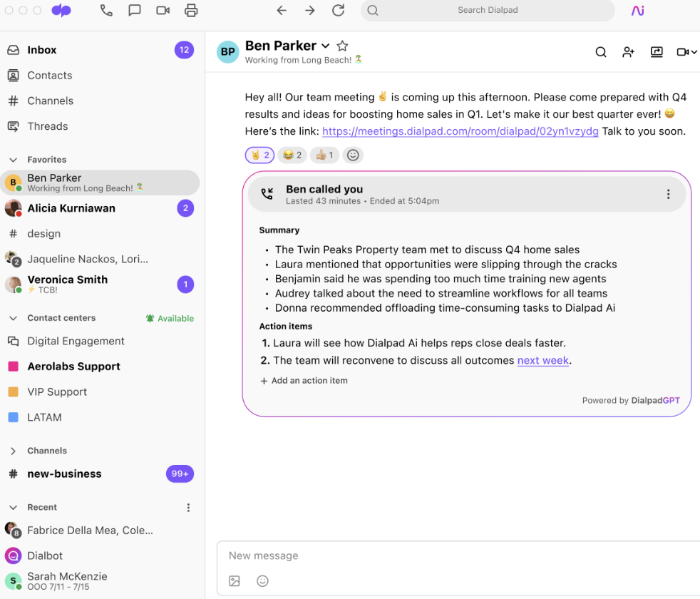Viewport: 700px width, 599px height.
Task: Open Dialpad Ai icon next to search
Action: 637,11
